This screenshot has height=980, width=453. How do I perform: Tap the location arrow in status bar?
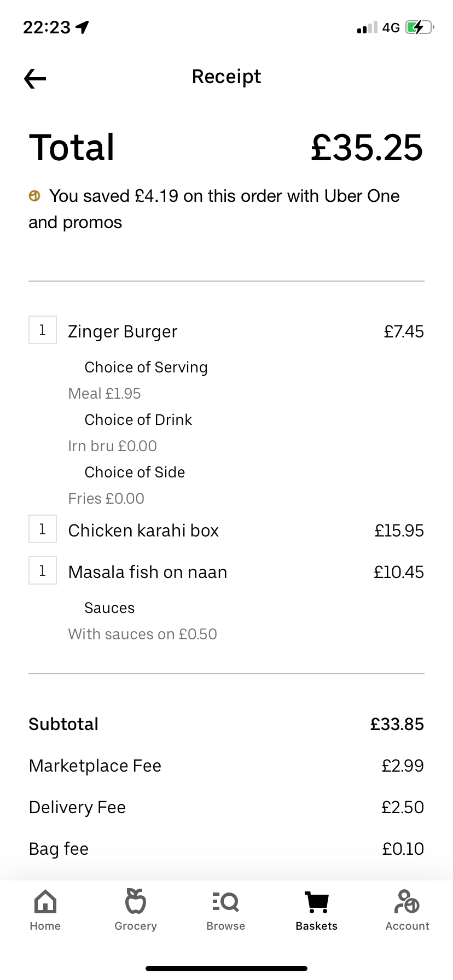pos(83,27)
